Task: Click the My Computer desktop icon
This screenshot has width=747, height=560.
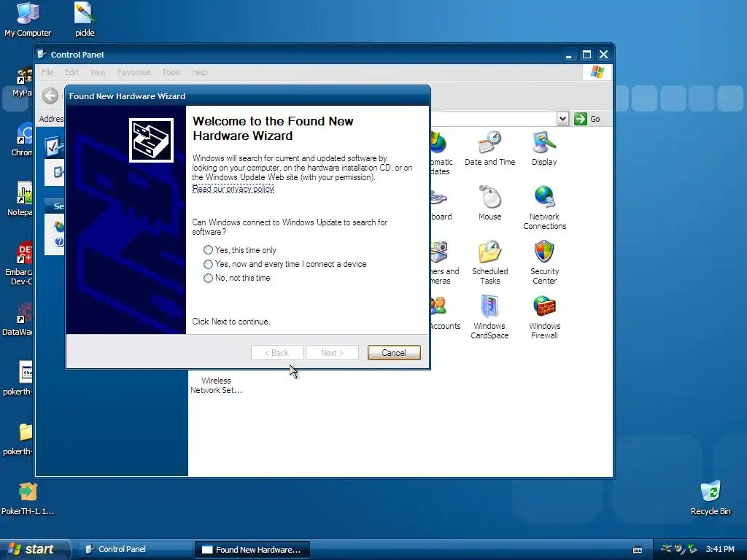Action: pyautogui.click(x=28, y=20)
